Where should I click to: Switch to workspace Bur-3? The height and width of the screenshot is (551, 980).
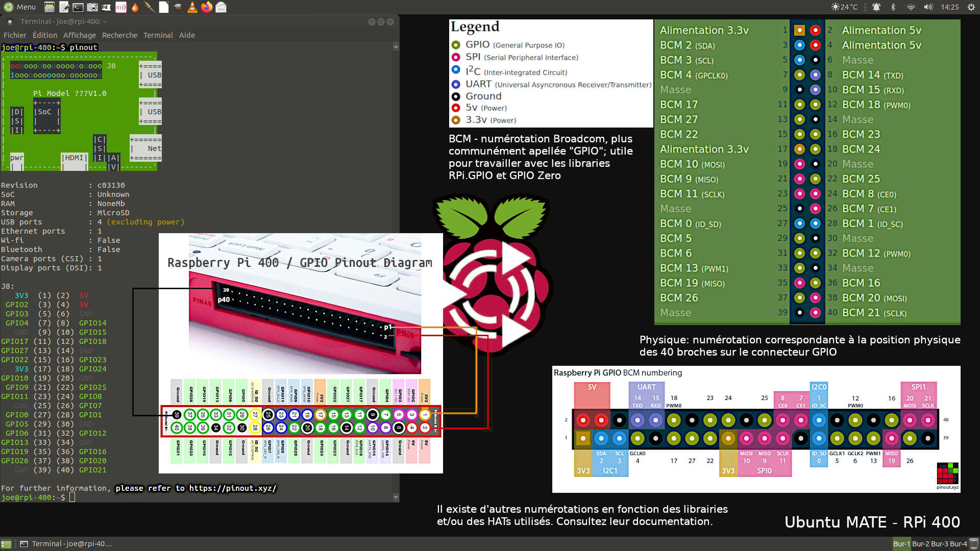[x=939, y=544]
